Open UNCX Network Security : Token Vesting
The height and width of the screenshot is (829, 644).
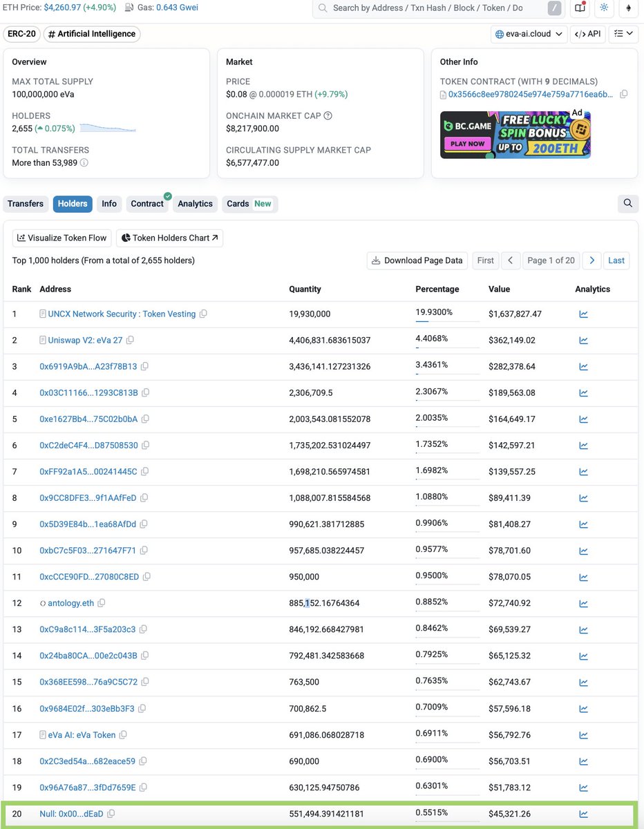122,314
